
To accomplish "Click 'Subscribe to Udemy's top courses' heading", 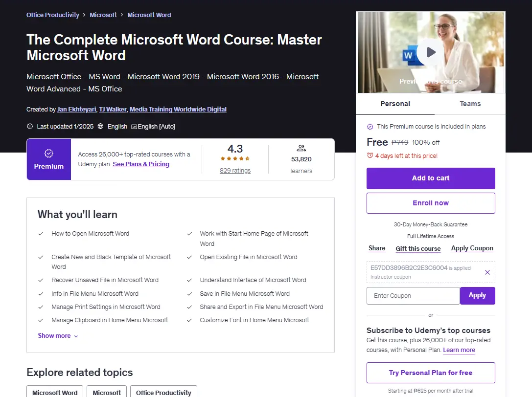I will [428, 331].
